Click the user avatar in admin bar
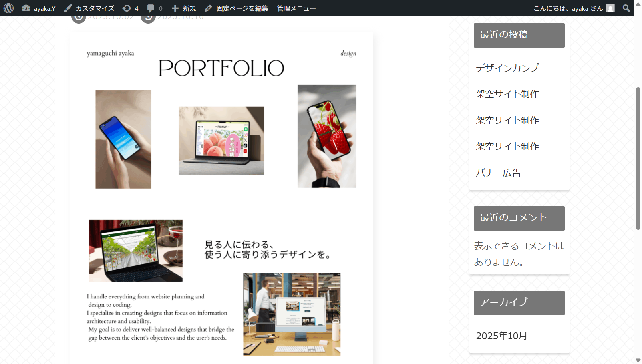 point(610,8)
